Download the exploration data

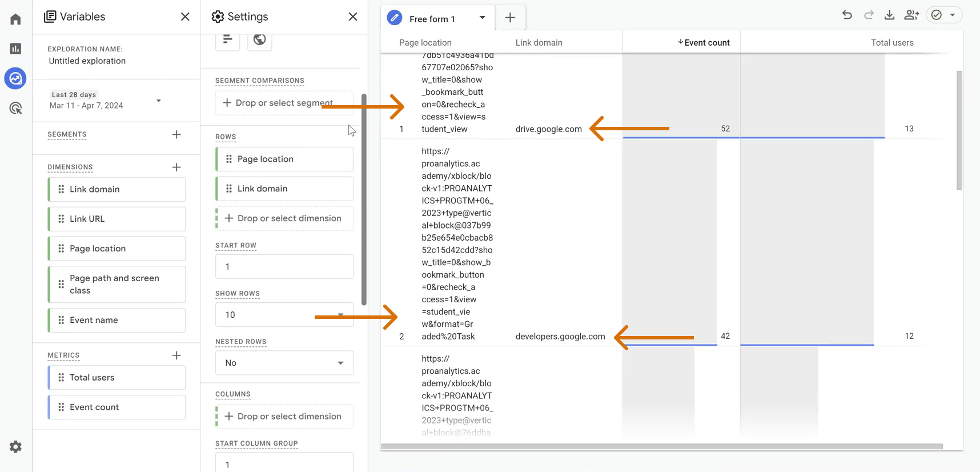[890, 15]
